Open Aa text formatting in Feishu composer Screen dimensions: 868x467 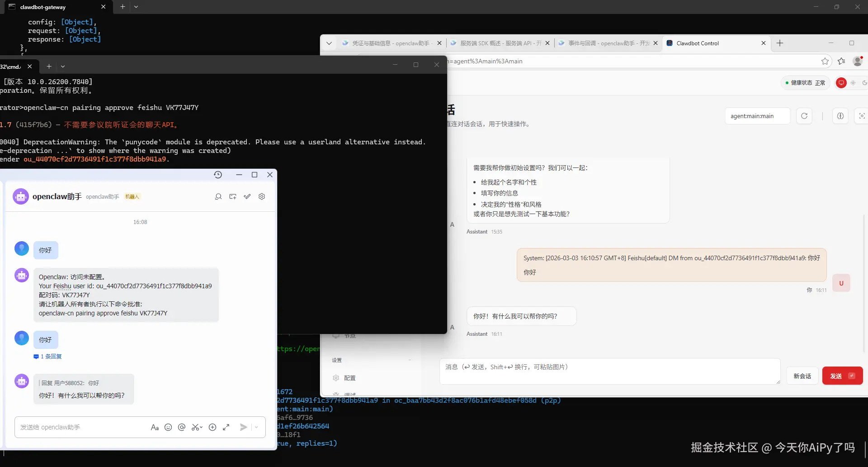pos(155,427)
